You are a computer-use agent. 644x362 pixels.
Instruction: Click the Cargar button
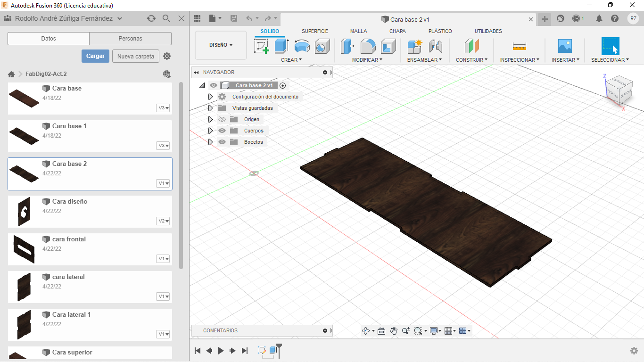click(x=95, y=56)
